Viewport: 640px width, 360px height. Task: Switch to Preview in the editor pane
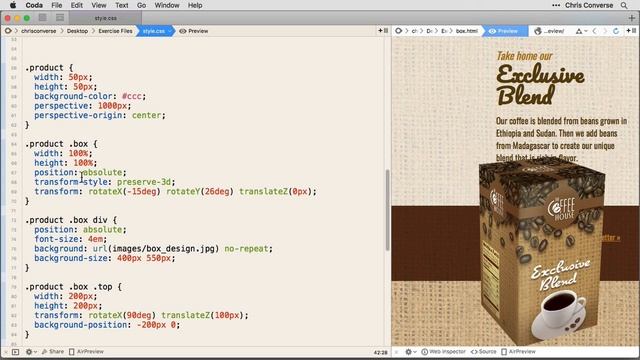(194, 31)
